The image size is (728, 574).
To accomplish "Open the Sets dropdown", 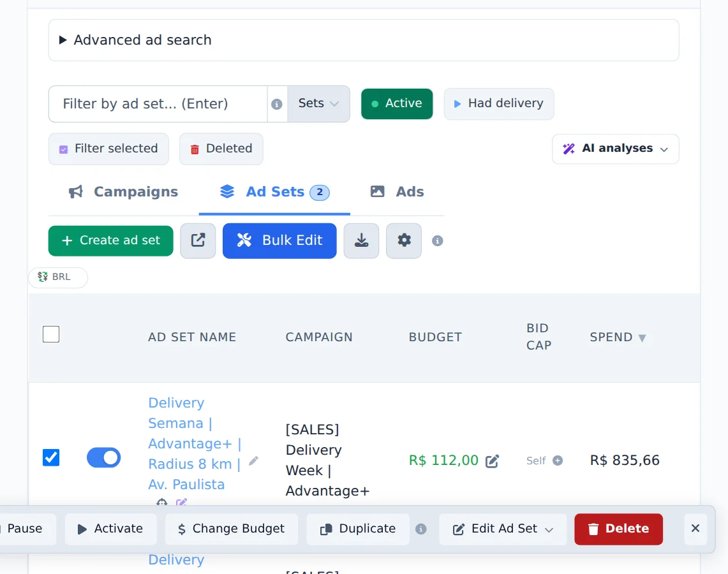I will tap(318, 103).
